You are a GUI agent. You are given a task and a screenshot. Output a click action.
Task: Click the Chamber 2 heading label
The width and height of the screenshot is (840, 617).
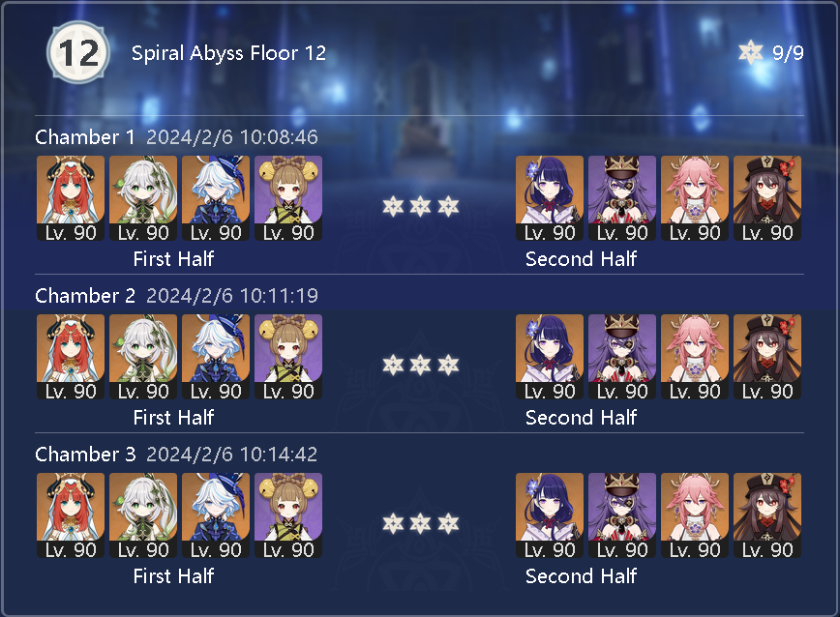point(85,295)
